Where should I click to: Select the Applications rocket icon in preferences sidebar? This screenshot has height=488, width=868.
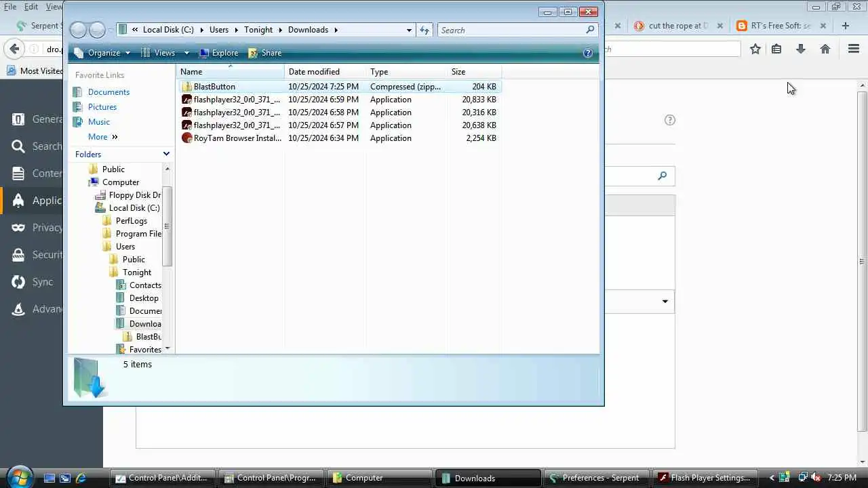(x=18, y=201)
